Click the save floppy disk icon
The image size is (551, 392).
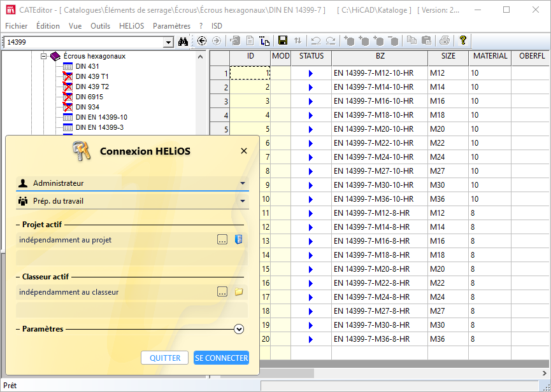point(283,41)
